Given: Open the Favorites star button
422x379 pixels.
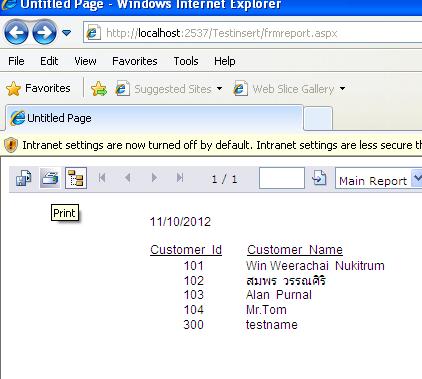Looking at the screenshot, I should pos(38,88).
